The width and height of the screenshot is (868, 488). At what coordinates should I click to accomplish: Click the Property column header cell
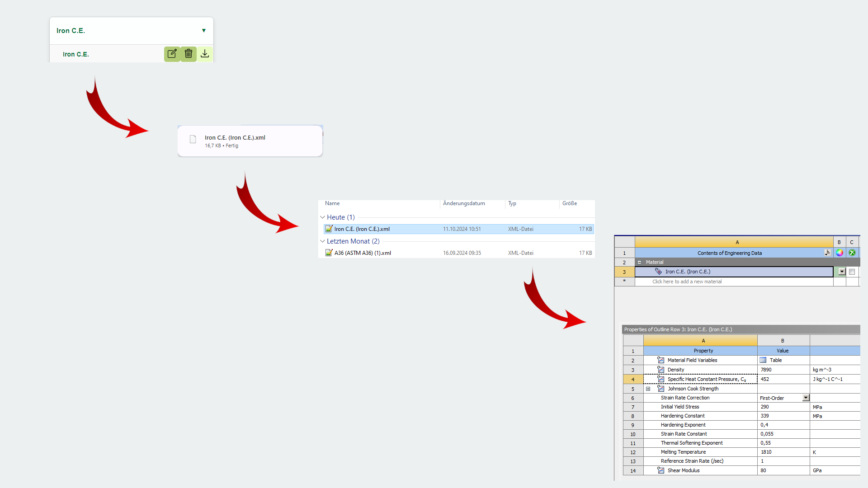pos(700,351)
